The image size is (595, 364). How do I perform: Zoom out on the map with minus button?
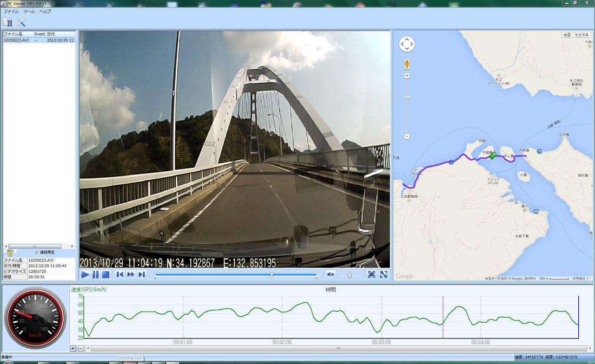(407, 136)
